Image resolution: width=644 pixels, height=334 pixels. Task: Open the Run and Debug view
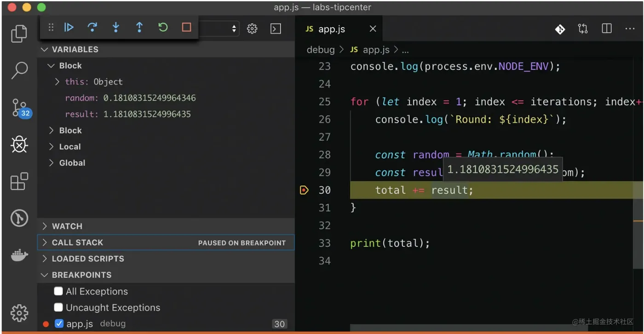point(19,145)
